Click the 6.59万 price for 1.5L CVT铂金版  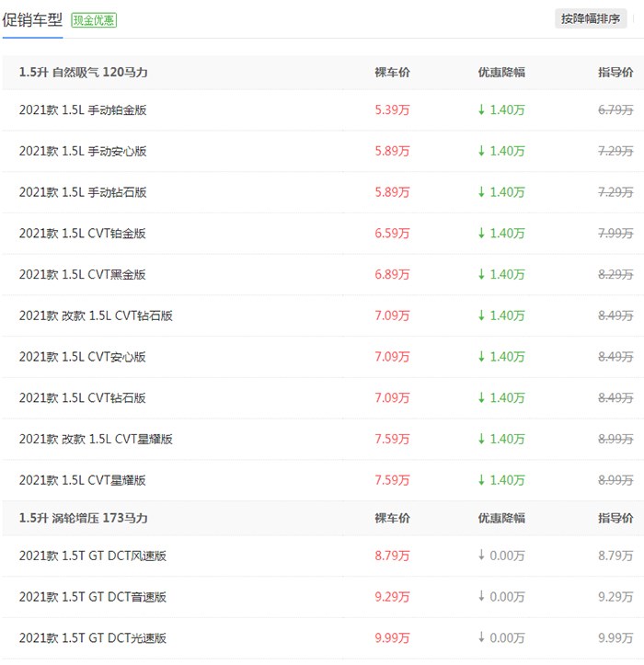[x=393, y=234]
